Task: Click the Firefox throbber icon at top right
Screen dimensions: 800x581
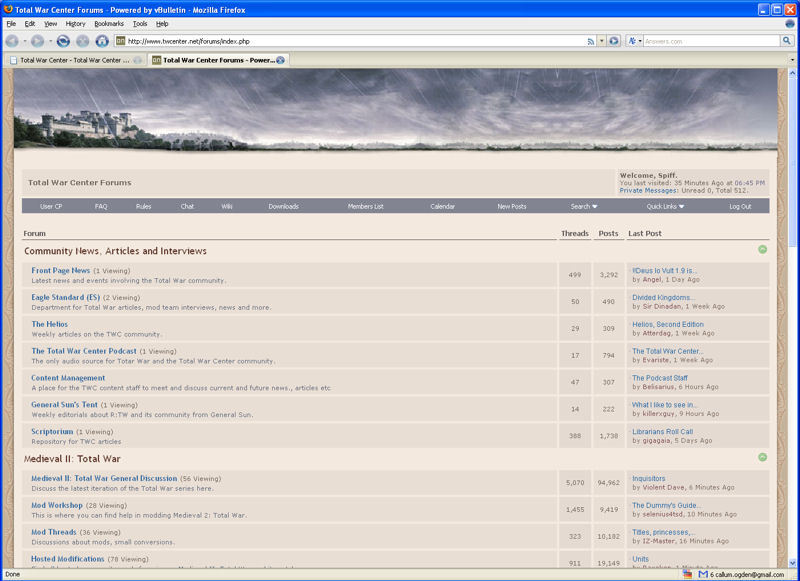Action: pyautogui.click(x=790, y=23)
